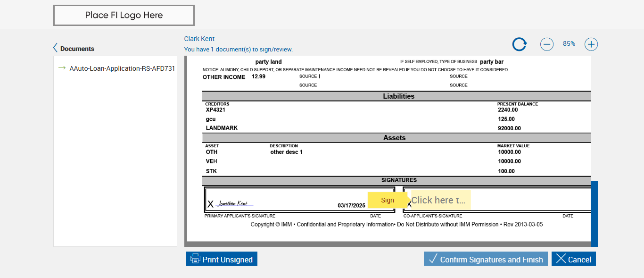Viewport: 644px width, 278px height.
Task: Click the Print Unsigned button label
Action: pos(228,260)
